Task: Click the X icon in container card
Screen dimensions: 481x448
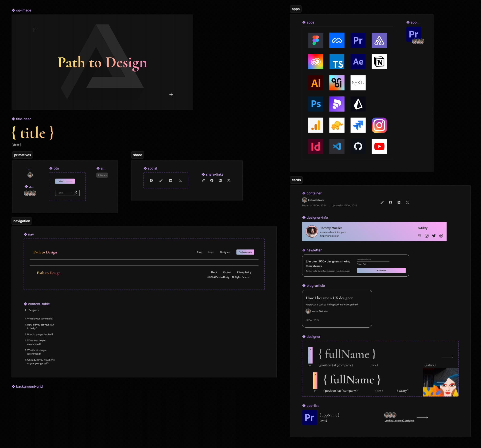Action: pyautogui.click(x=407, y=202)
